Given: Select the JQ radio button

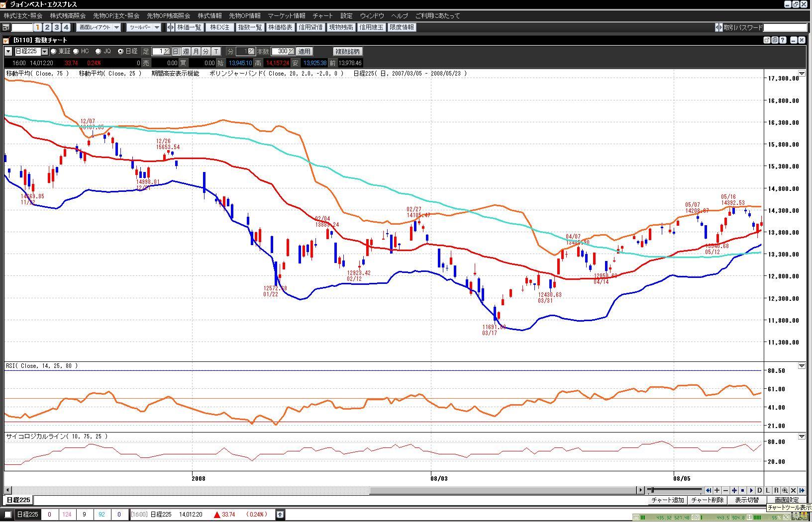Looking at the screenshot, I should coord(99,51).
